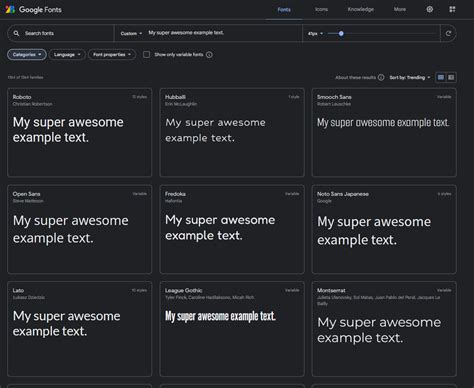Change Sort by Trending option

(x=410, y=77)
